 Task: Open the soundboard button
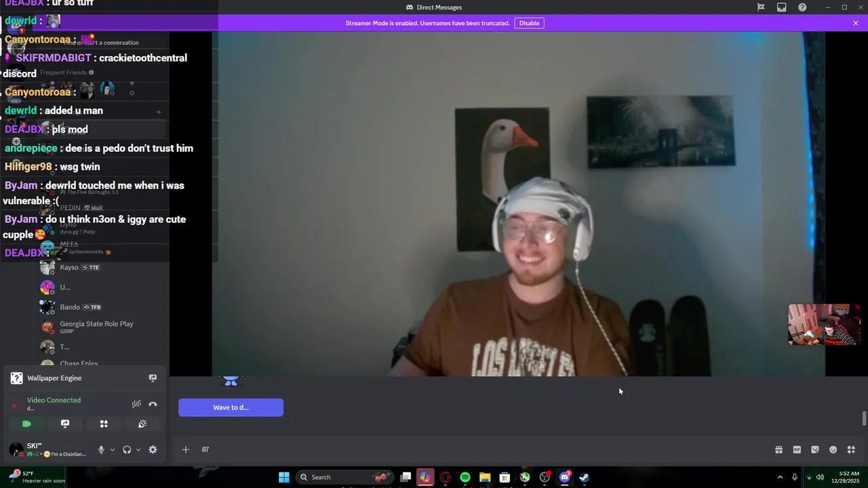[x=142, y=424]
